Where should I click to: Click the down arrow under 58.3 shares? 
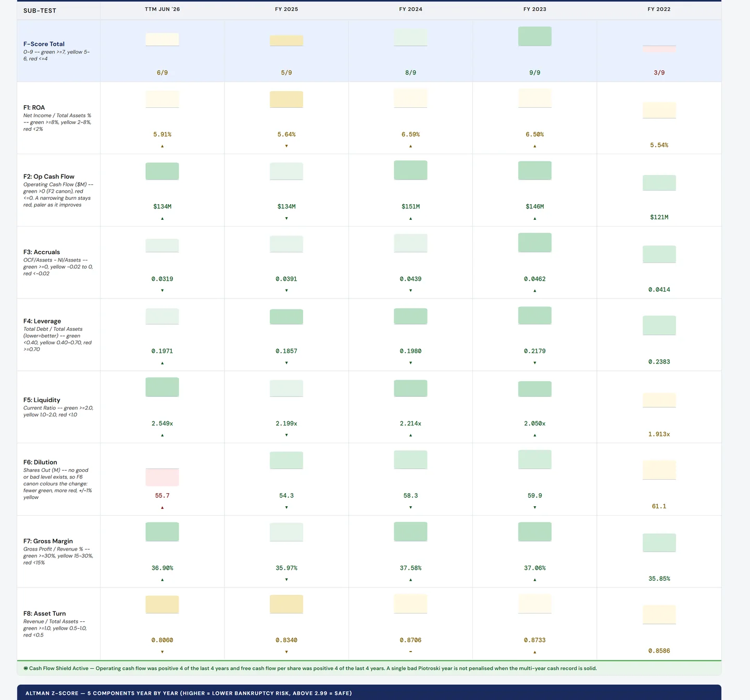pos(411,507)
